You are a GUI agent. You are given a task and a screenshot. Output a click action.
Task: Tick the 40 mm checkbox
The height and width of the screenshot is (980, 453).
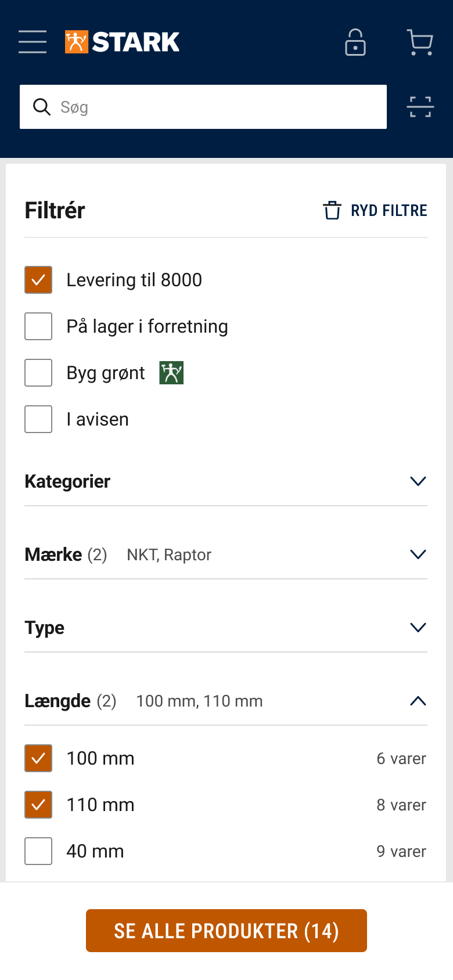click(x=38, y=851)
